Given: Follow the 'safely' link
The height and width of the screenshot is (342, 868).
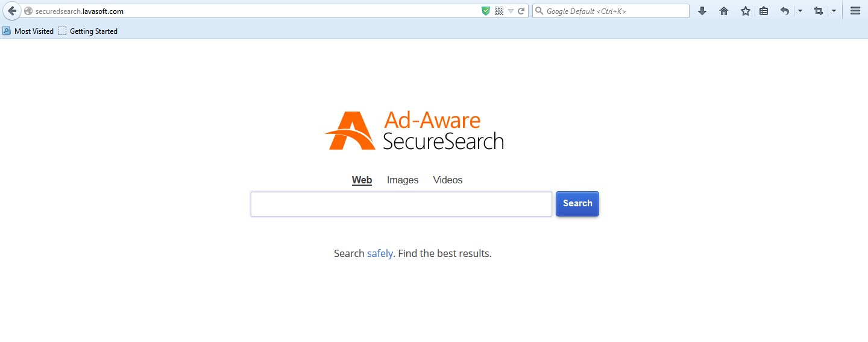Looking at the screenshot, I should pyautogui.click(x=380, y=253).
